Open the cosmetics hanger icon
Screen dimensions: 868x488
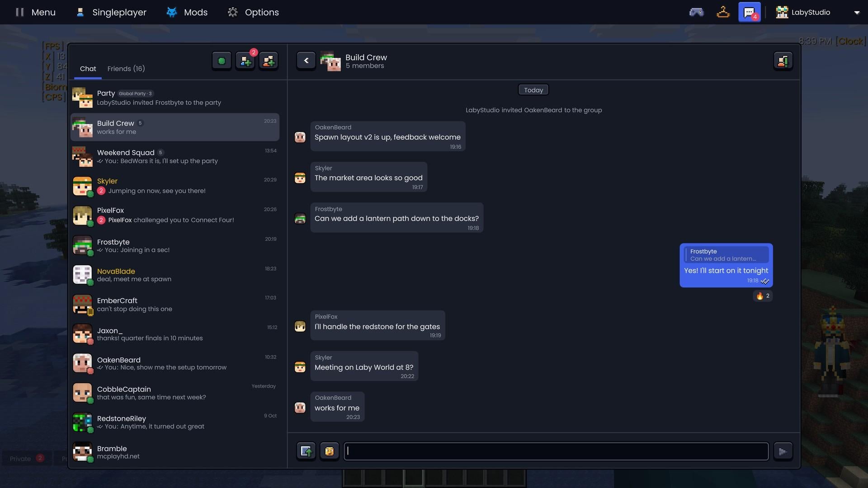click(723, 12)
